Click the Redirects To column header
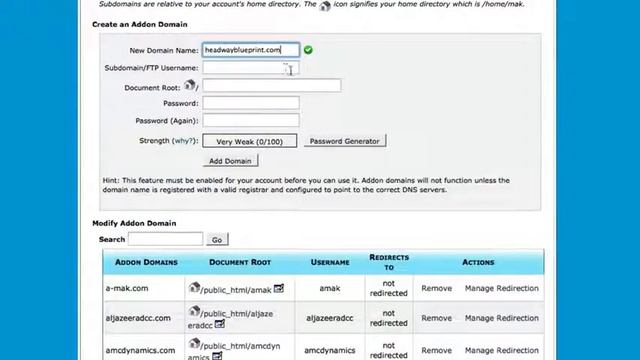 click(389, 262)
